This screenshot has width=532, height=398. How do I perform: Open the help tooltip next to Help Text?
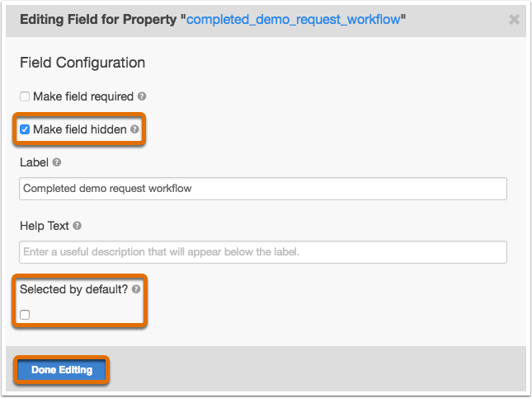click(78, 226)
